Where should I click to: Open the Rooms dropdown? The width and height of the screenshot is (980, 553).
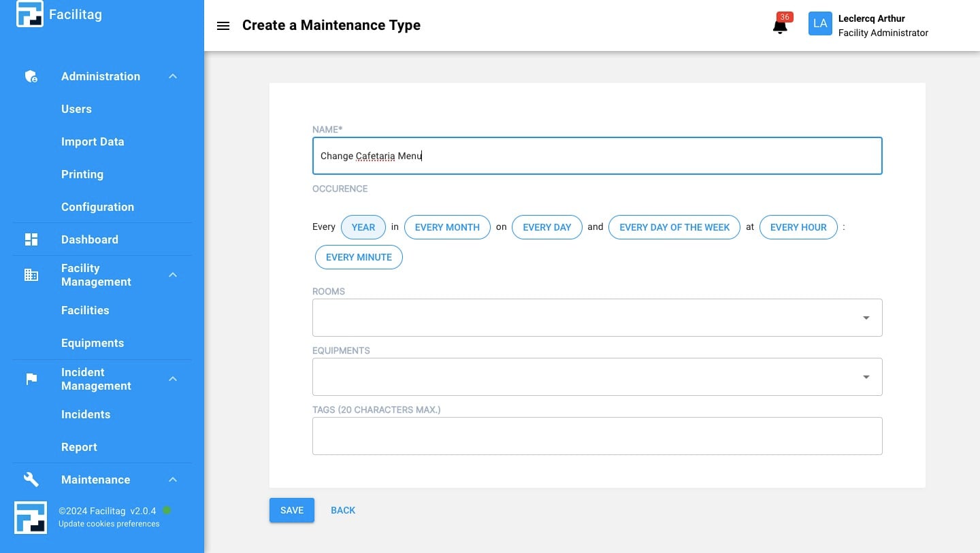click(x=597, y=318)
